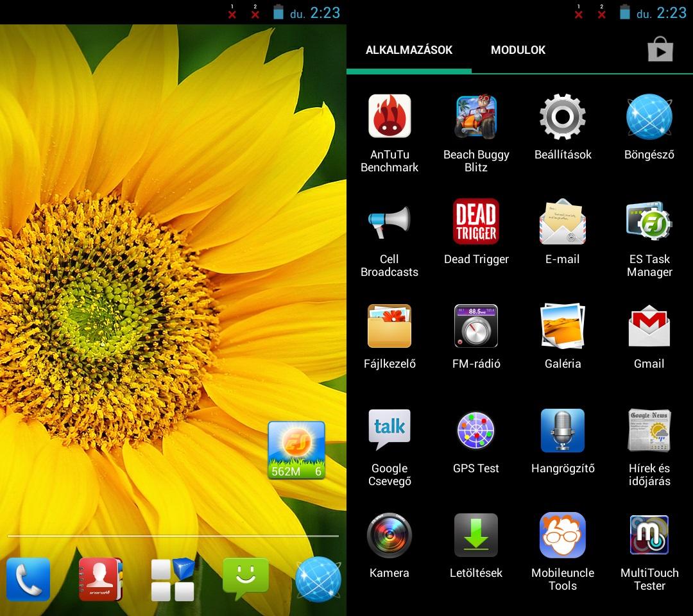Tap ES task manager 562M widget
Screen dimensions: 693x616
point(296,450)
